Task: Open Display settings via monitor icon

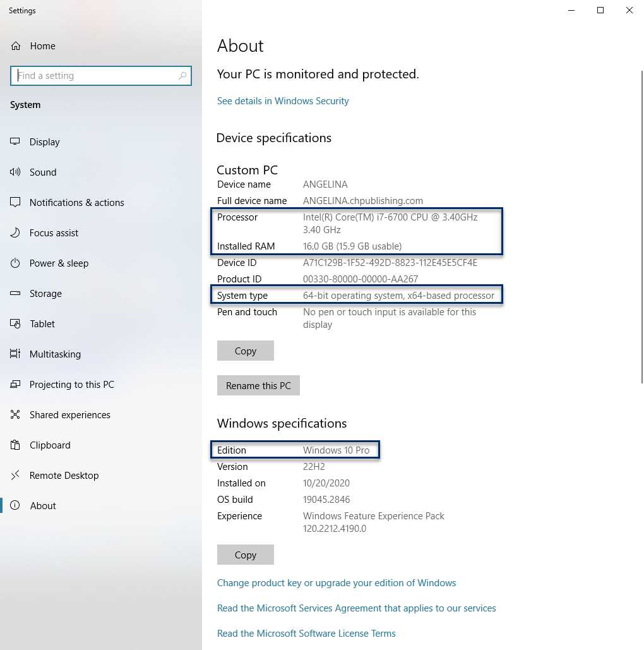Action: coord(16,142)
